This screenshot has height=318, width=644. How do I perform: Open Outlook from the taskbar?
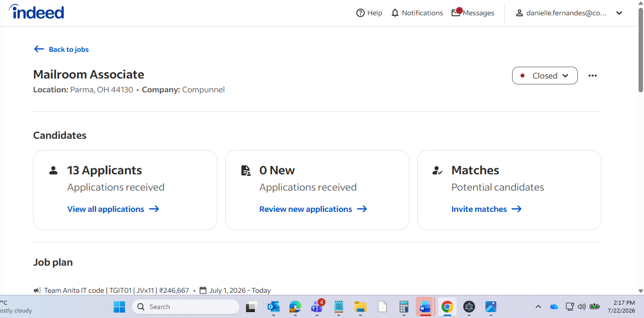click(x=274, y=307)
